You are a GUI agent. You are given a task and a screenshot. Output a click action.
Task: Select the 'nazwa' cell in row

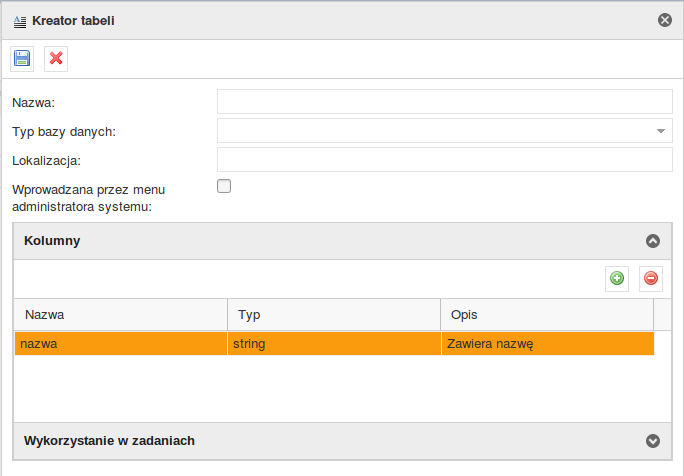click(121, 344)
